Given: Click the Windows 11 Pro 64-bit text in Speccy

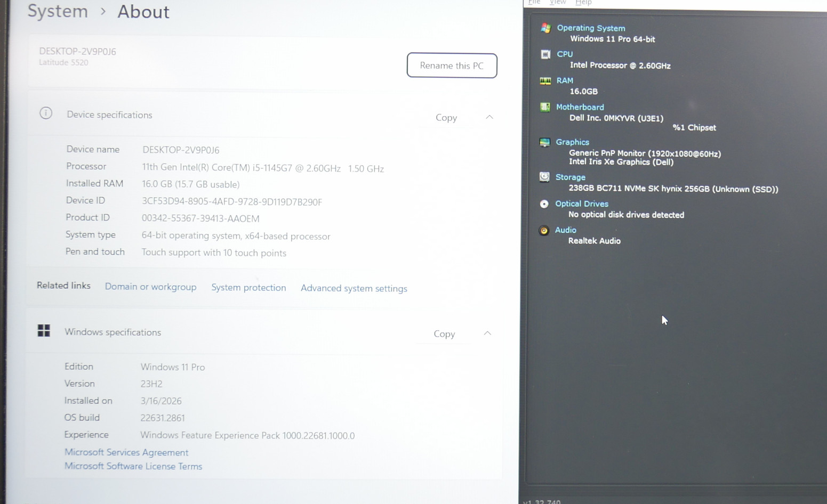Looking at the screenshot, I should click(x=613, y=39).
